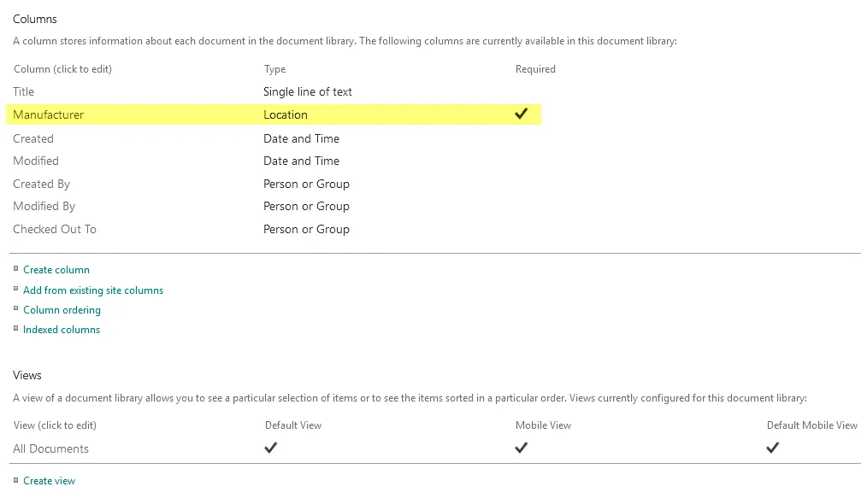861x504 pixels.
Task: Click the Default Mobile View checkmark
Action: pos(772,447)
